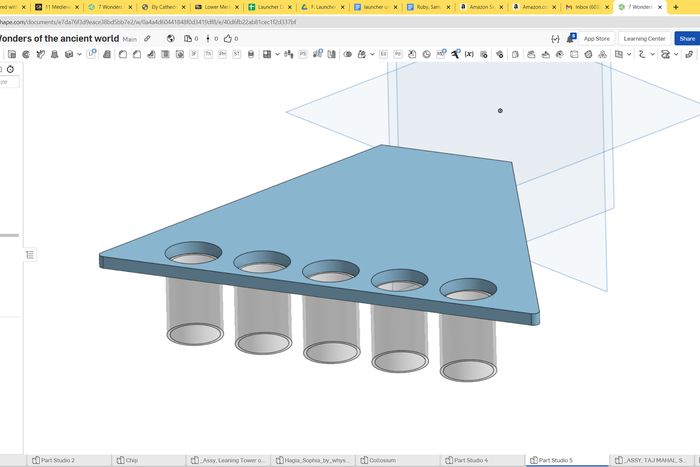Screen dimensions: 700x467
Task: Click the notifications bell icon
Action: point(572,38)
